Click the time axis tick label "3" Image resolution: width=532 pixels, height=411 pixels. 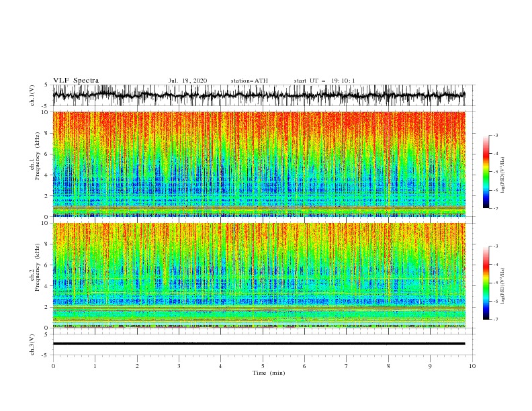pos(179,366)
